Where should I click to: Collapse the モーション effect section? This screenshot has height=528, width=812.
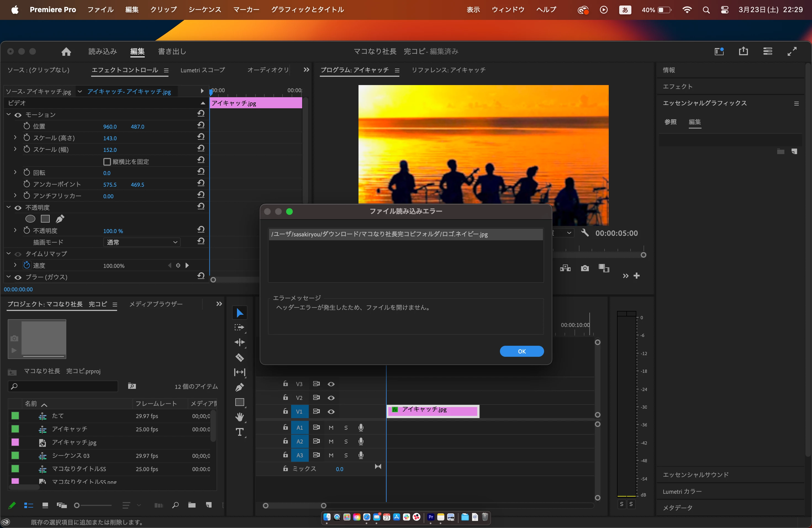(9, 115)
